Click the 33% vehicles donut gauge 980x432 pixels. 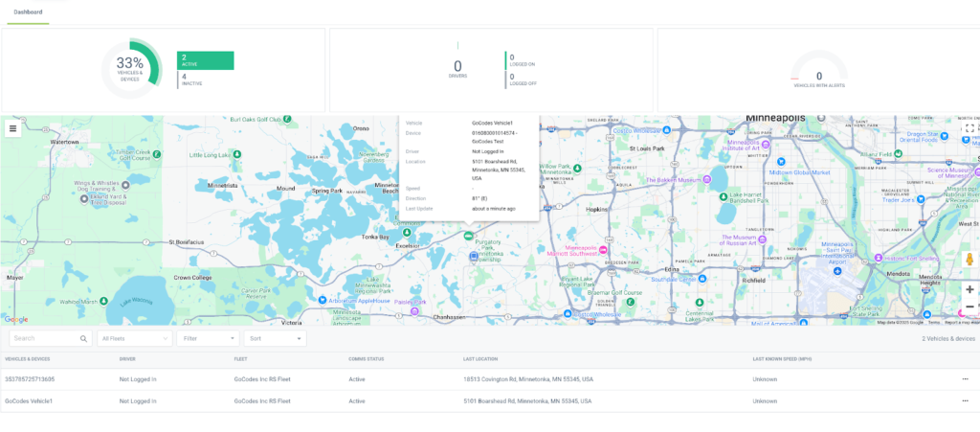[x=130, y=69]
